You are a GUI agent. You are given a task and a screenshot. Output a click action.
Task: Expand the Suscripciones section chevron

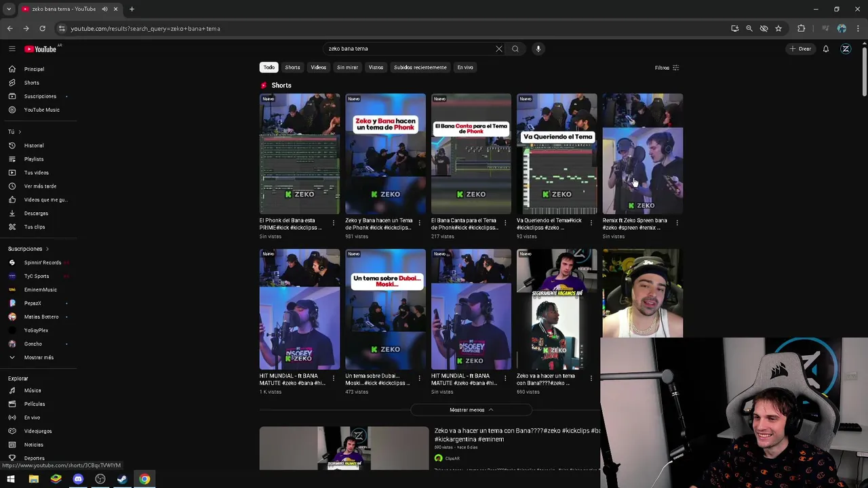(47, 249)
